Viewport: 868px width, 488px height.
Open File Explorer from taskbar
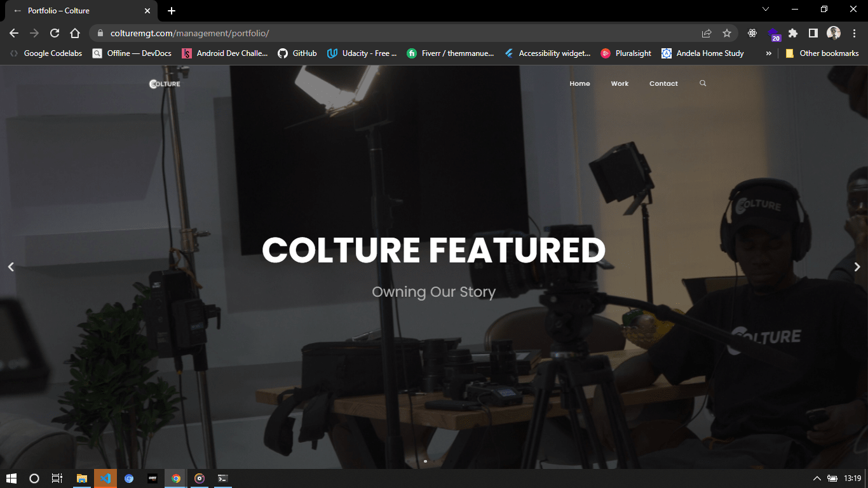tap(82, 478)
